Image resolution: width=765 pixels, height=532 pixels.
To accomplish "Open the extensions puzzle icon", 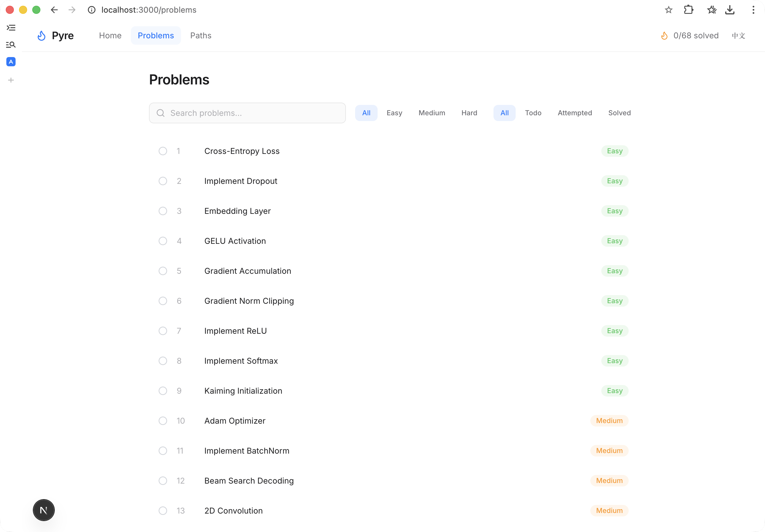I will point(689,10).
